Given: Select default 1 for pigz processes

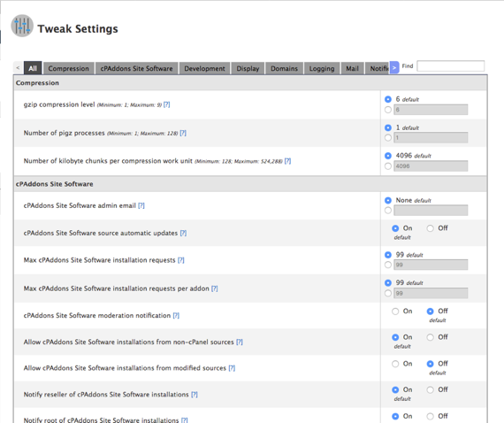Looking at the screenshot, I should [x=388, y=127].
